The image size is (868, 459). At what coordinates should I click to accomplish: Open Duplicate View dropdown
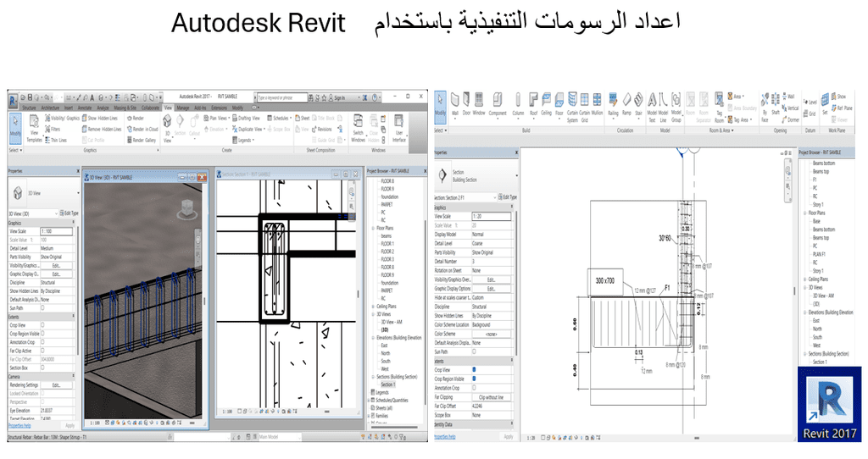pyautogui.click(x=247, y=129)
